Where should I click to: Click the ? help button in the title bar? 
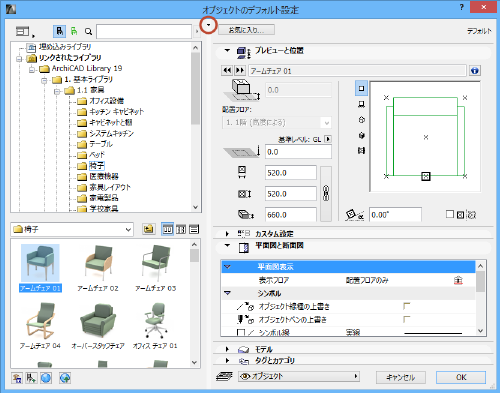point(461,7)
